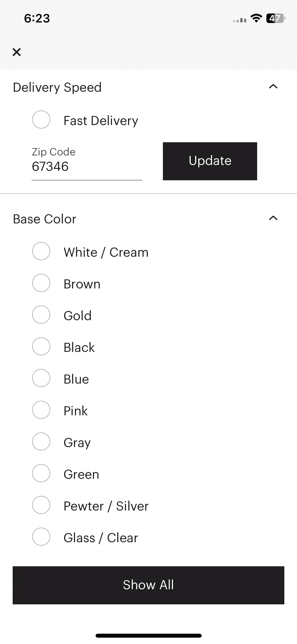The image size is (297, 644).
Task: Choose the Gold base color
Action: 41,315
